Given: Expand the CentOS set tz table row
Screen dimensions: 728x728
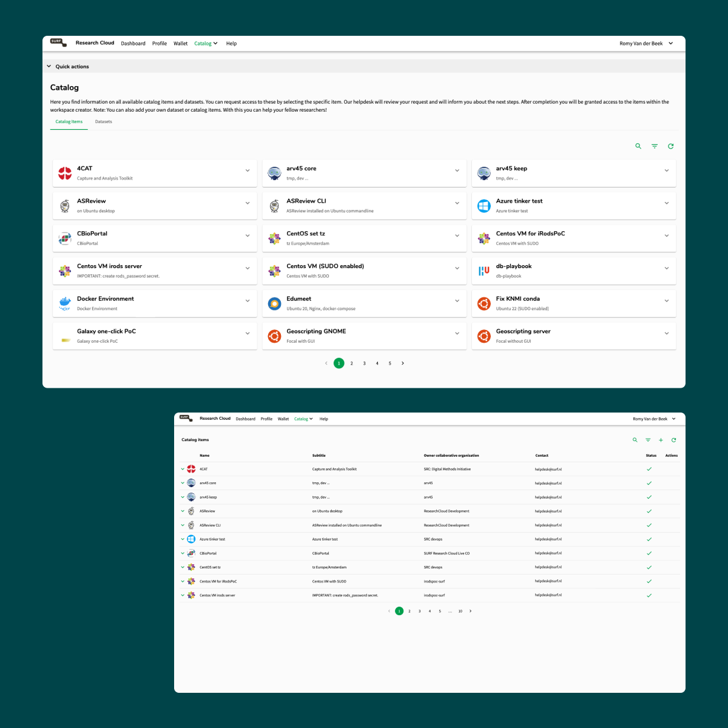Looking at the screenshot, I should [183, 567].
